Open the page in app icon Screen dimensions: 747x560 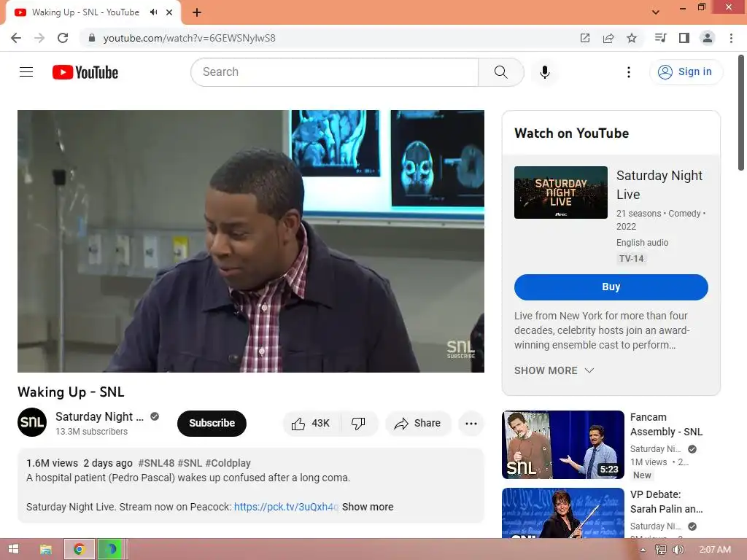pos(585,38)
